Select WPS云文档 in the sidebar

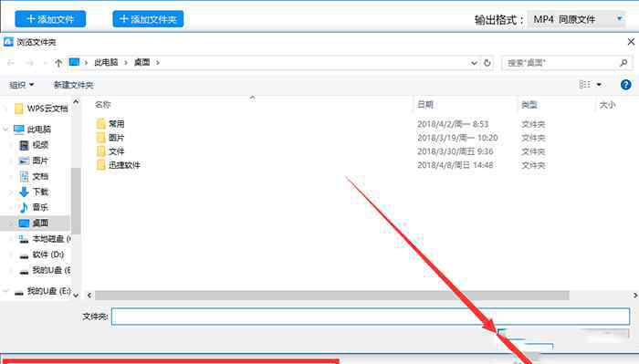point(47,109)
